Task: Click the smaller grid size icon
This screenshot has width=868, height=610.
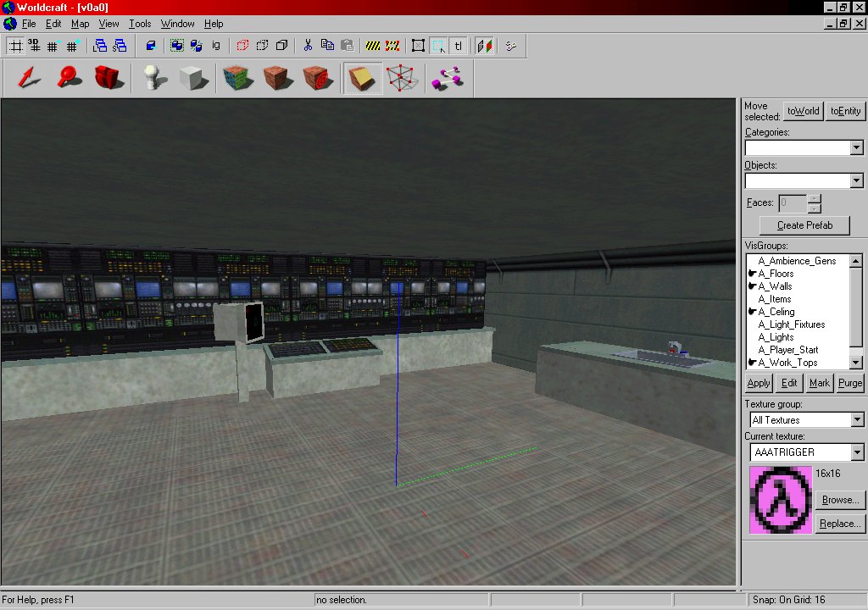Action: pos(53,46)
